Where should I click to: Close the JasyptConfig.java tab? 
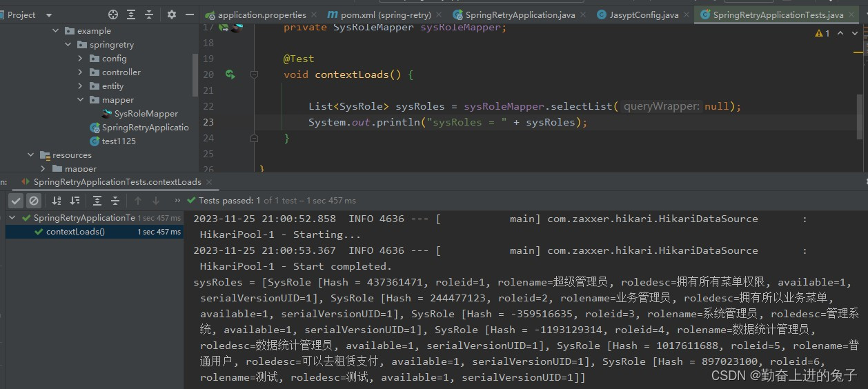pyautogui.click(x=687, y=14)
